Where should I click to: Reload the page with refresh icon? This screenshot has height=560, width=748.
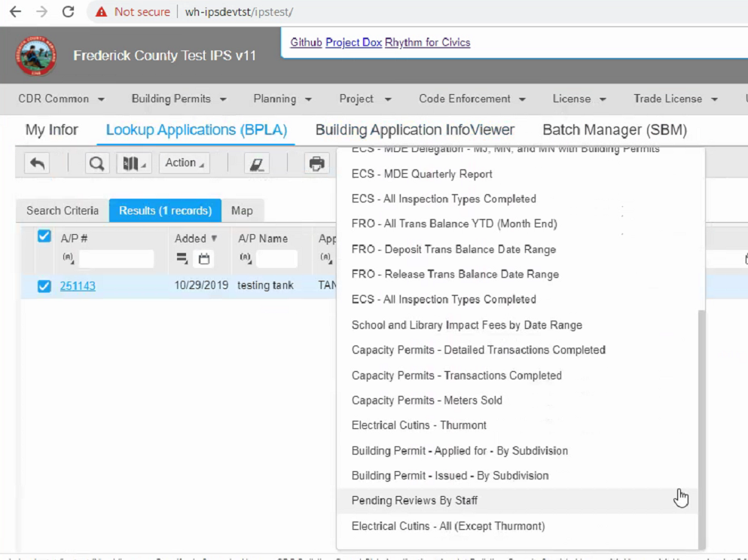(x=69, y=12)
